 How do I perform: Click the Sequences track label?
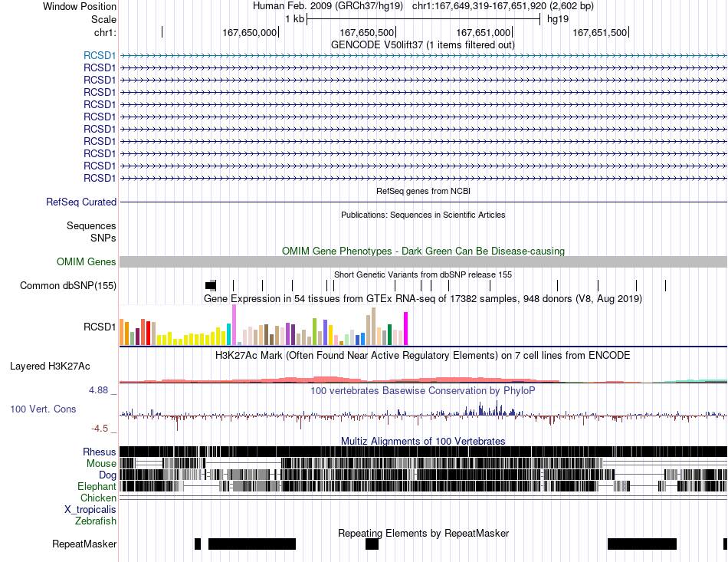click(91, 225)
